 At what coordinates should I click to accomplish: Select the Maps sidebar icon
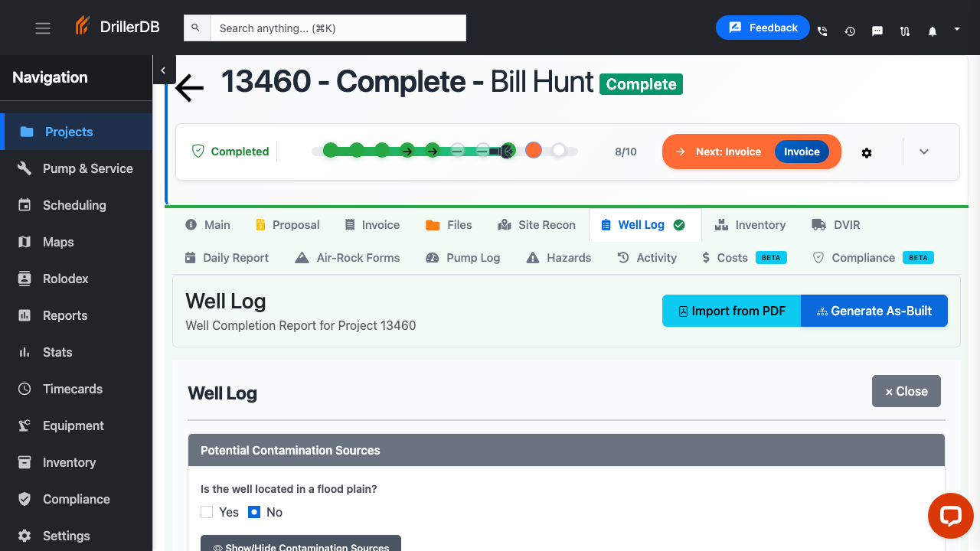click(57, 242)
